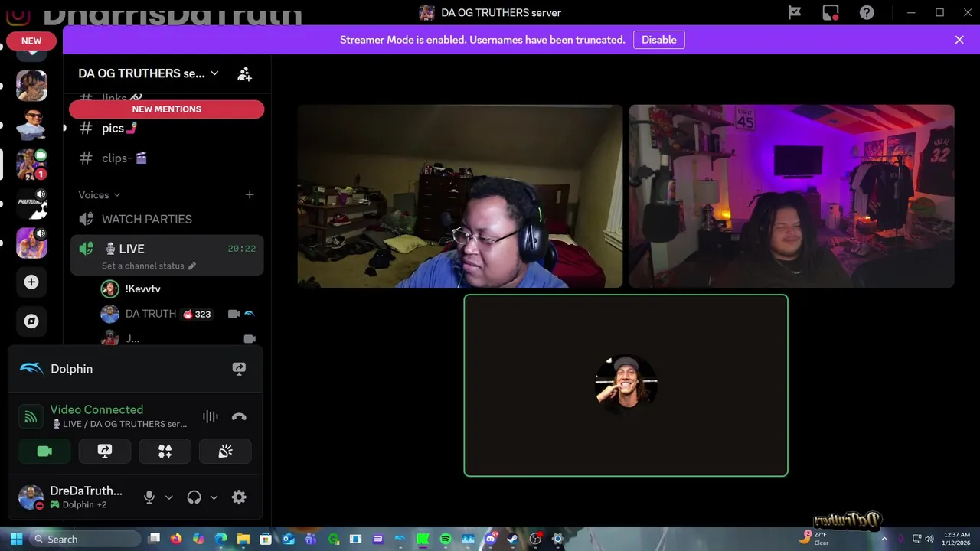Click the inbox flag icon in title bar
Screen dimensions: 980x551
pos(795,12)
